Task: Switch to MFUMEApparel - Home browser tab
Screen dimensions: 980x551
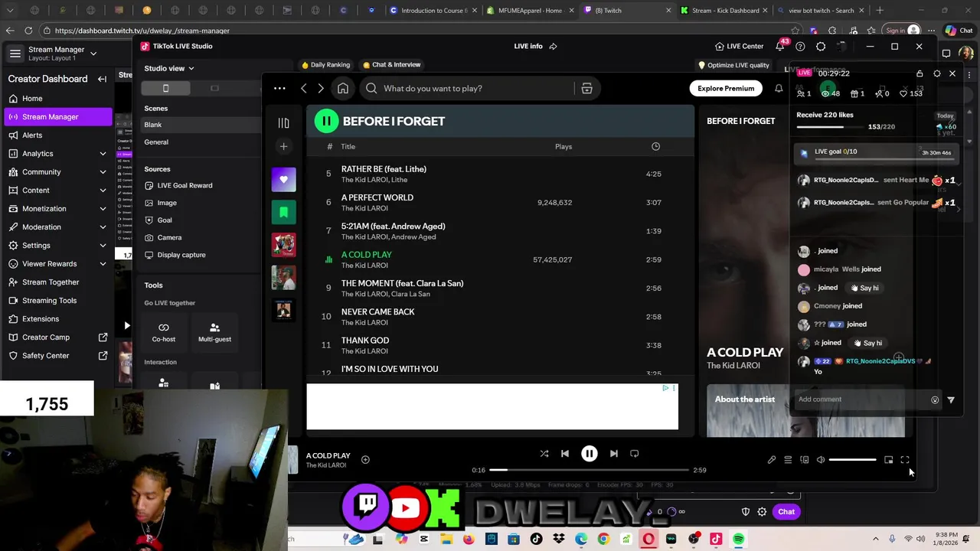Action: click(x=529, y=11)
